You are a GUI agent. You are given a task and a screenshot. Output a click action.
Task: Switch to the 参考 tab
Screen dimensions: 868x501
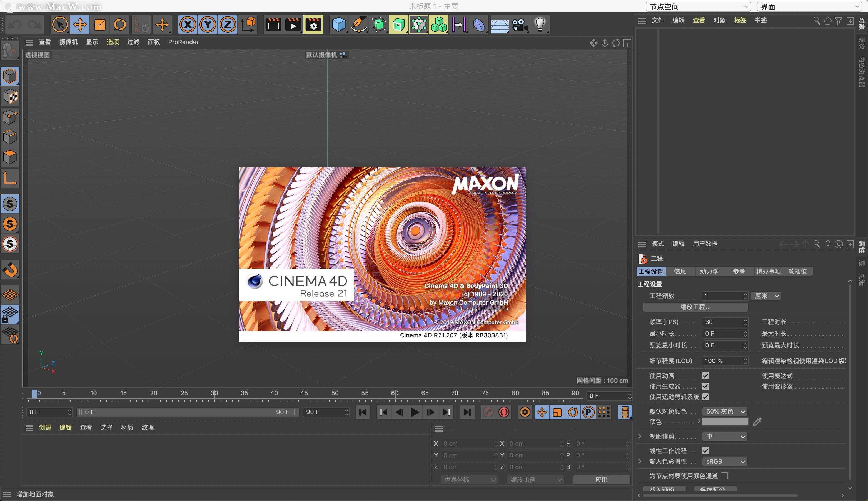tap(739, 272)
